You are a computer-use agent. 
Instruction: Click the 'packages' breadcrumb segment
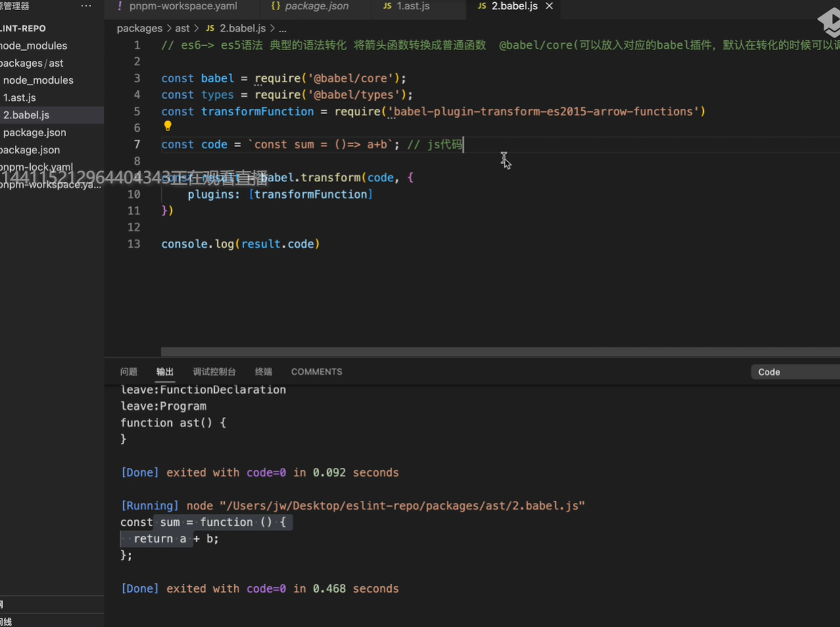[140, 29]
